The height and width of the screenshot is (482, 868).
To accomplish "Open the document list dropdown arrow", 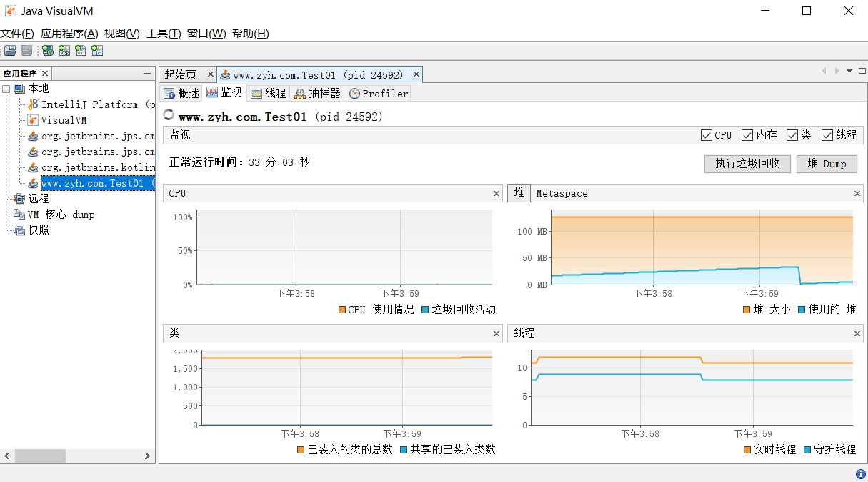I will [849, 71].
